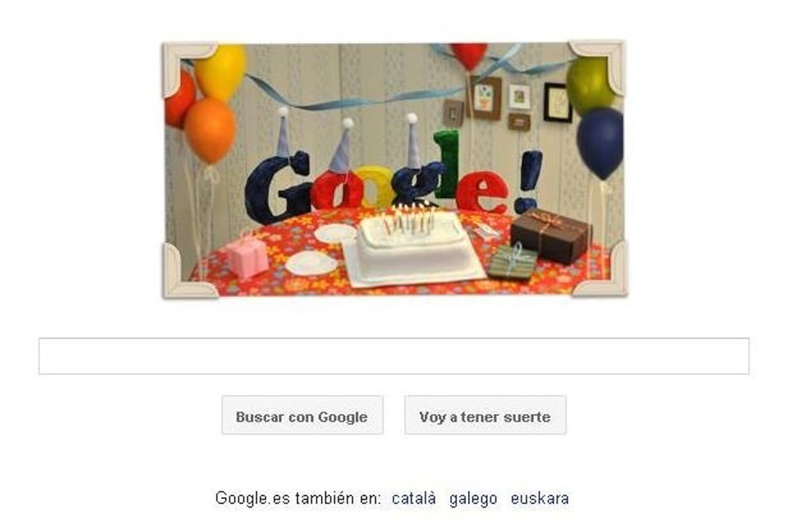Click the Google search input field
792x532 pixels.
click(x=394, y=356)
